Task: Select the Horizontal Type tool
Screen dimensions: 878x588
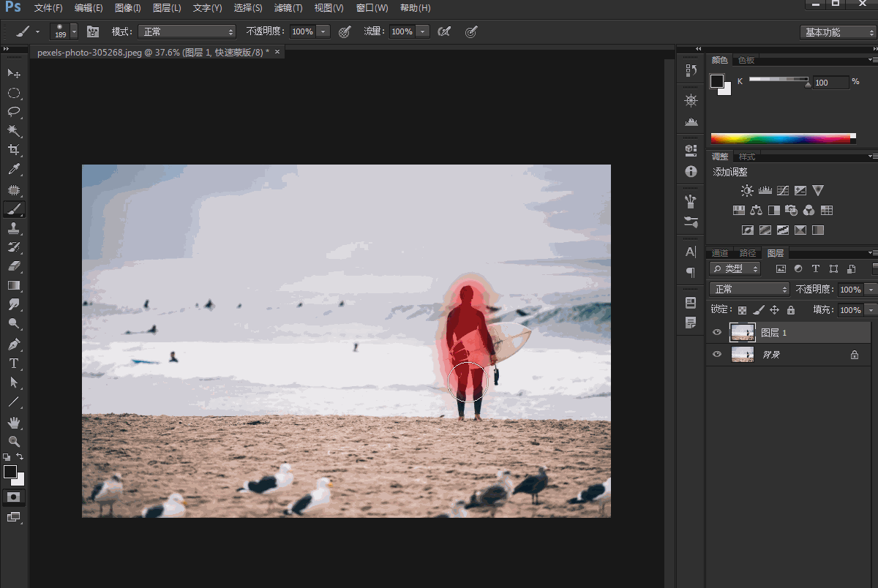Action: click(x=14, y=363)
